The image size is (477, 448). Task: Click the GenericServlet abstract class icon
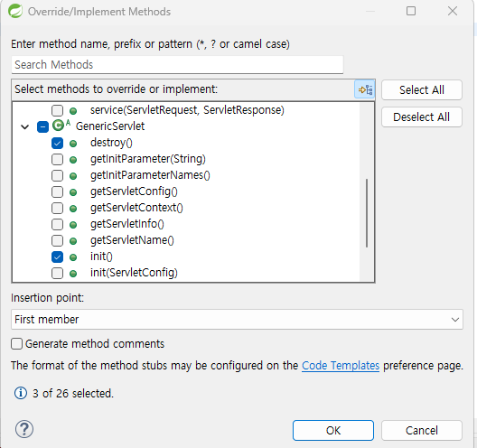(61, 125)
